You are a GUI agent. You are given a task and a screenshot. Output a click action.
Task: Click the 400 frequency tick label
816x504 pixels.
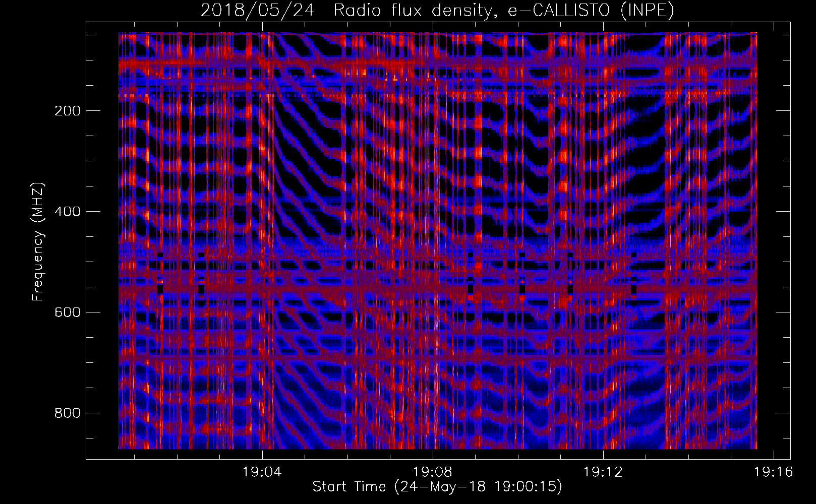point(67,212)
